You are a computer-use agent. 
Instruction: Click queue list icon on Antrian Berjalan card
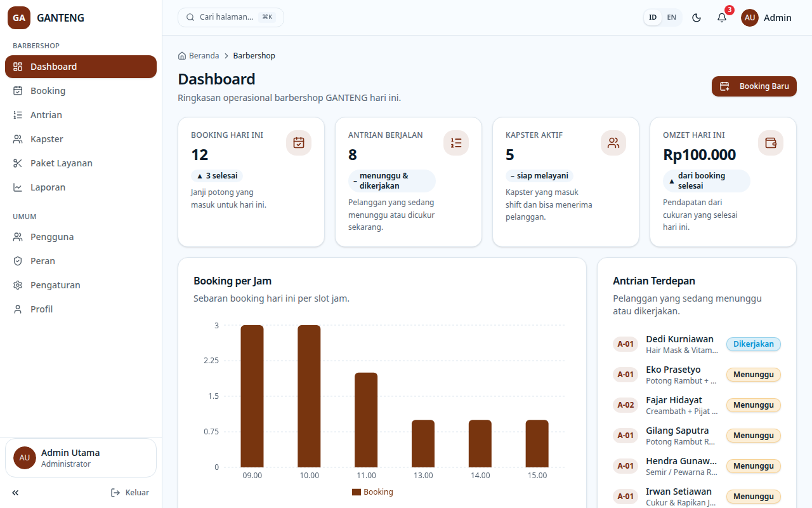click(456, 143)
